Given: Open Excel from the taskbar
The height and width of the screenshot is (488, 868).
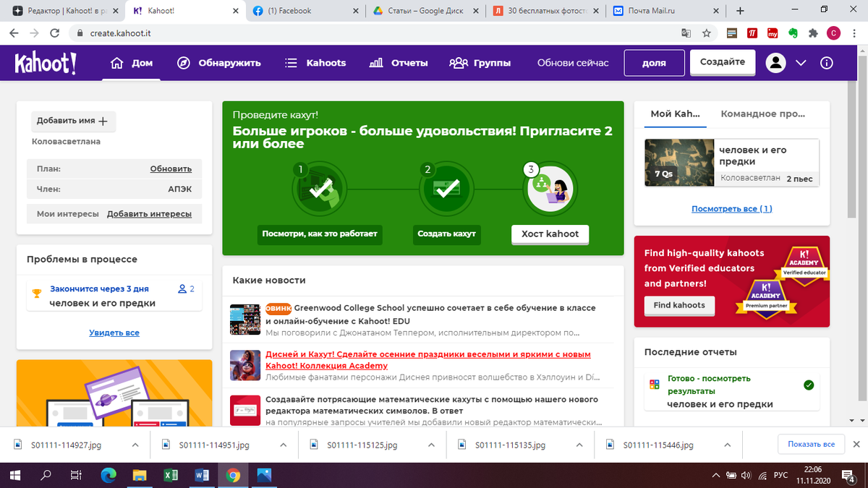Looking at the screenshot, I should 171,475.
